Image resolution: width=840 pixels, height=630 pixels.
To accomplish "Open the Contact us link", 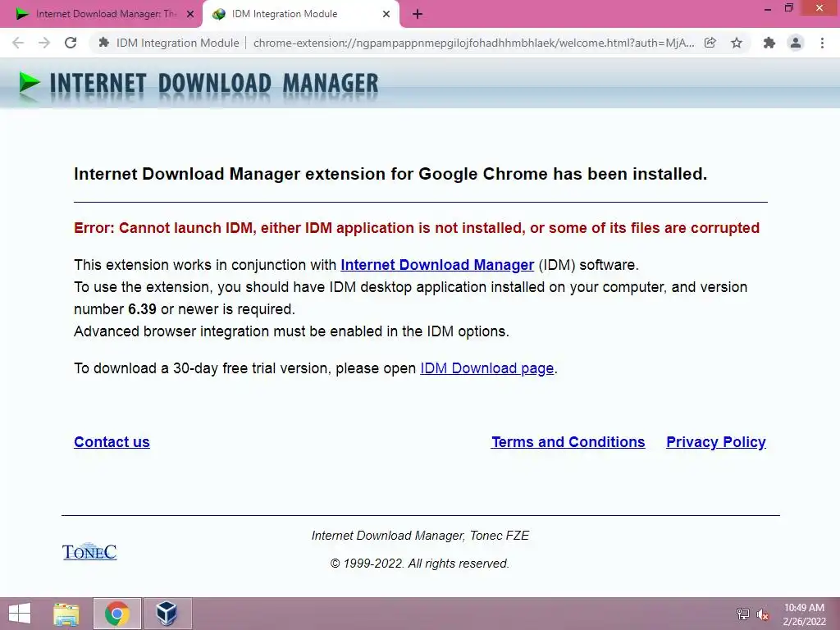I will 112,442.
